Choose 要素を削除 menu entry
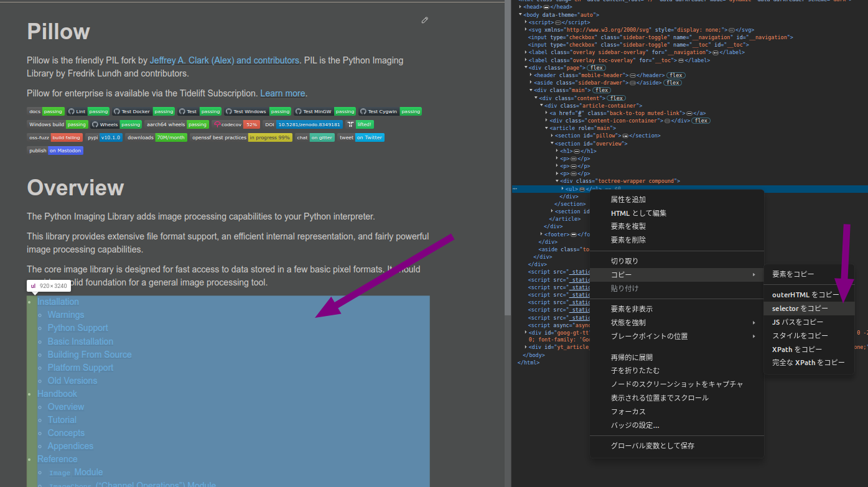Image resolution: width=868 pixels, height=487 pixels. (x=677, y=240)
